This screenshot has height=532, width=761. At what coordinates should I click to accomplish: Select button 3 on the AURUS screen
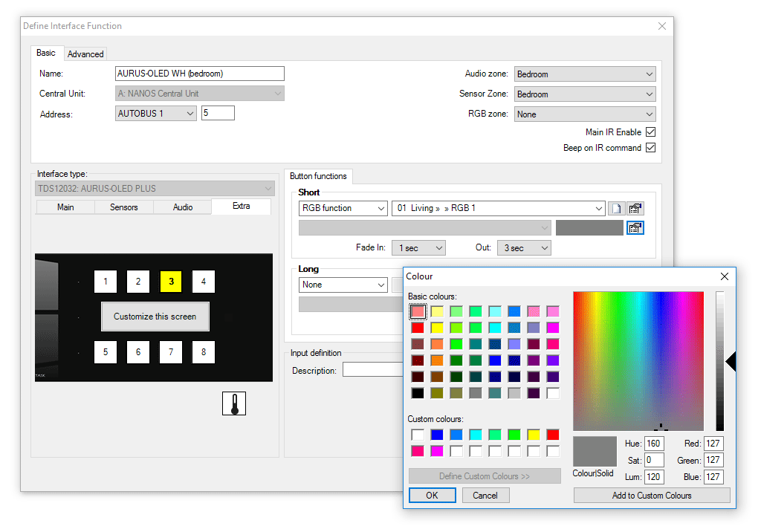pos(171,282)
